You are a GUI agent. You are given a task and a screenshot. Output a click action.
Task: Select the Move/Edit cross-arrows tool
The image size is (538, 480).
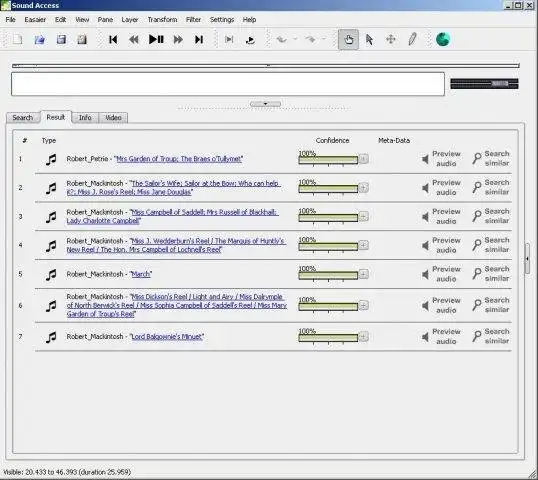(391, 39)
